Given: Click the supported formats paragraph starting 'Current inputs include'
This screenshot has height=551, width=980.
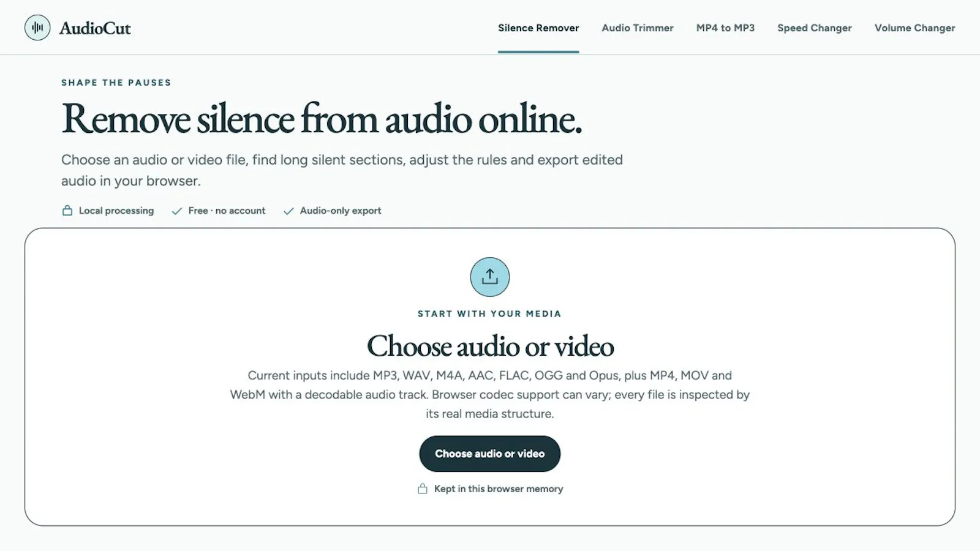Looking at the screenshot, I should coord(490,394).
